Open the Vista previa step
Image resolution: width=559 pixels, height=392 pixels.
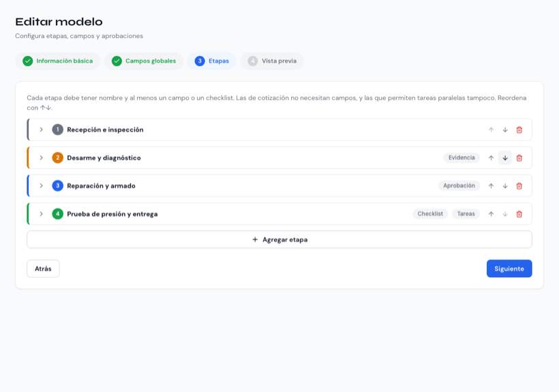tap(273, 61)
